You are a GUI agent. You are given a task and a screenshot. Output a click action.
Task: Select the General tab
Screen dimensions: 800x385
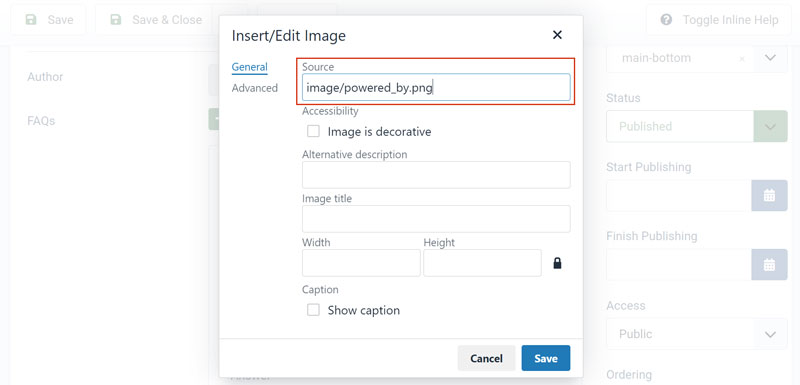[x=249, y=67]
